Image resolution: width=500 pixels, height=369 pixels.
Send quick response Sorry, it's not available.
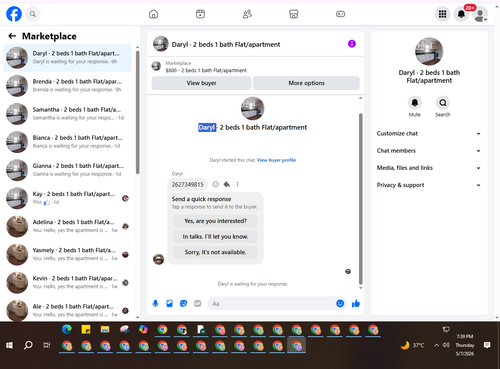pos(215,252)
